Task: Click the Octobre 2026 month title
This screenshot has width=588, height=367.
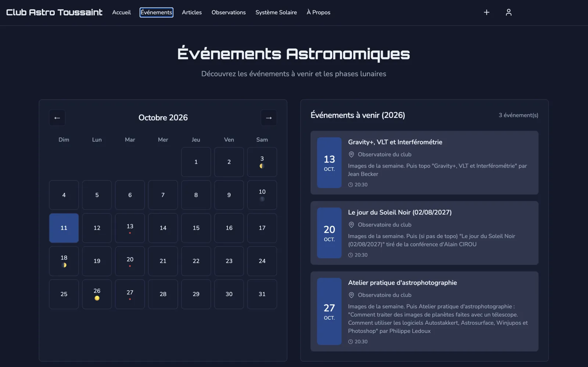Action: (x=163, y=118)
